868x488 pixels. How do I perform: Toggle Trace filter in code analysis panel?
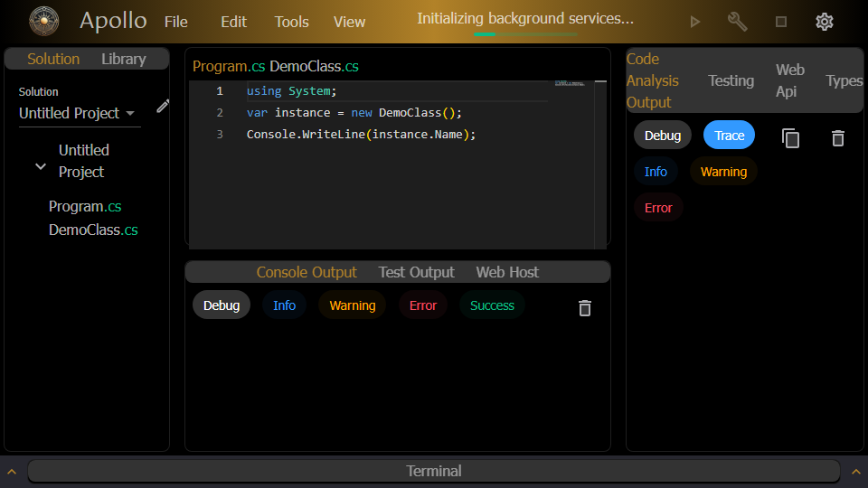coord(729,136)
